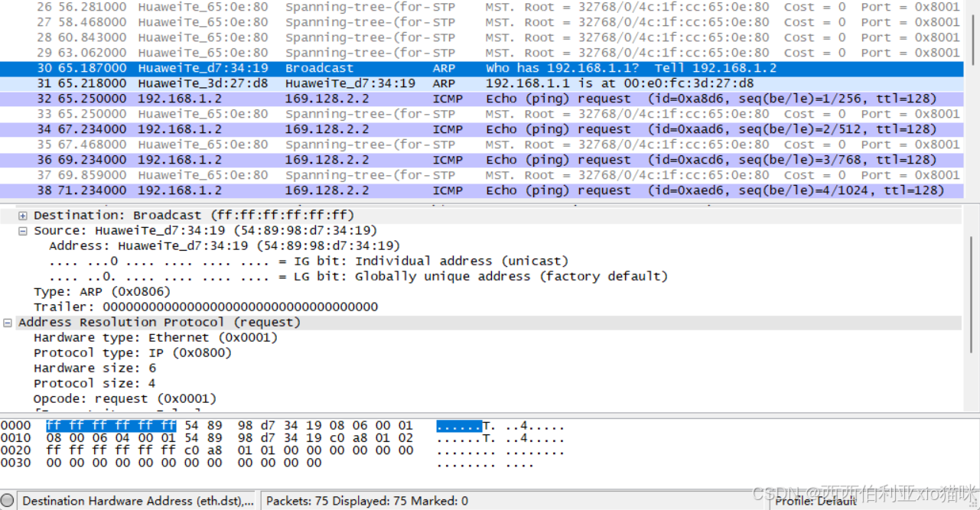Collapse the Address Resolution Protocol section
The image size is (980, 510).
8,323
